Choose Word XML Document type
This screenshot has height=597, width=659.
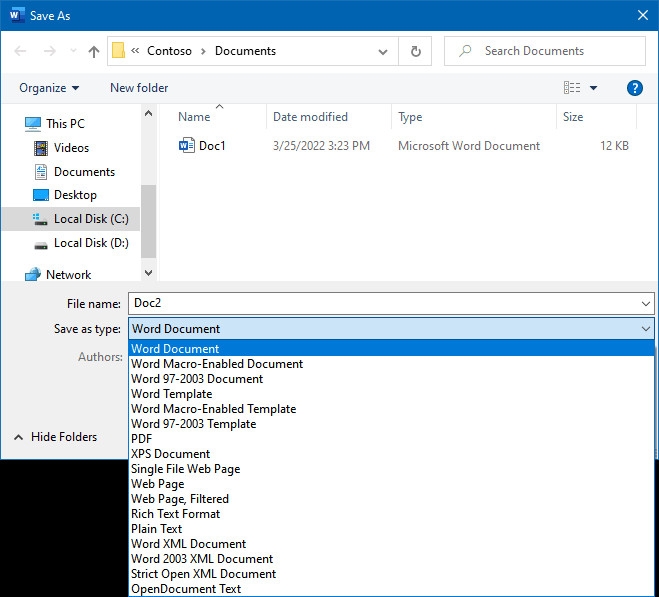pyautogui.click(x=391, y=544)
